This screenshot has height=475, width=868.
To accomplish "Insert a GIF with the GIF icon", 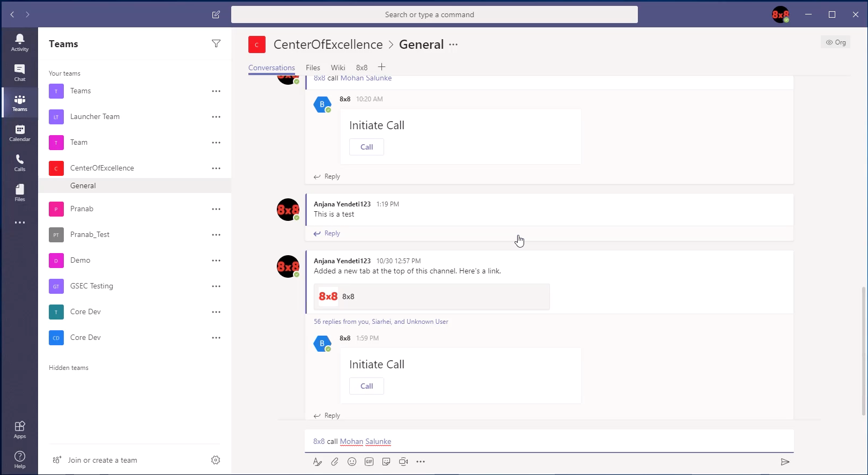I will tap(369, 462).
